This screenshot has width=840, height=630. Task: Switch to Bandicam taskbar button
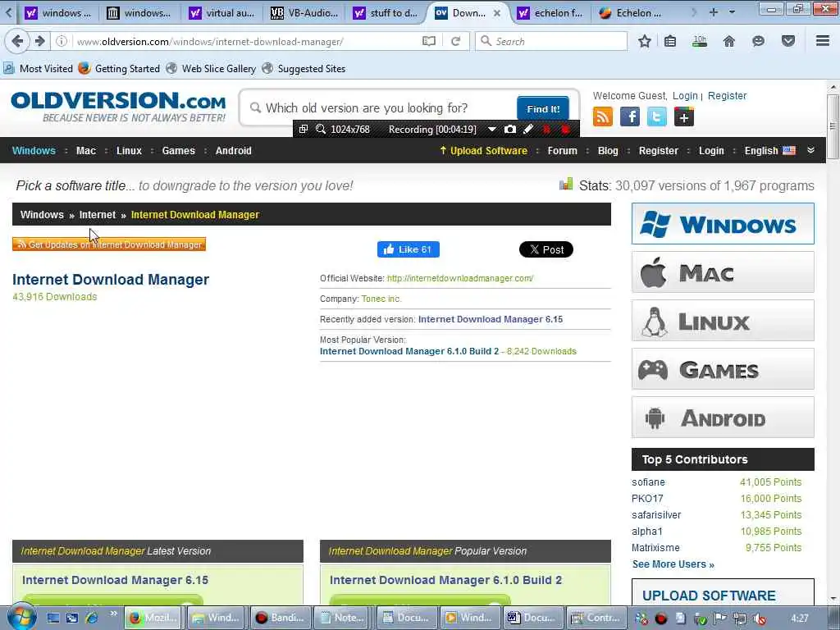pyautogui.click(x=280, y=618)
